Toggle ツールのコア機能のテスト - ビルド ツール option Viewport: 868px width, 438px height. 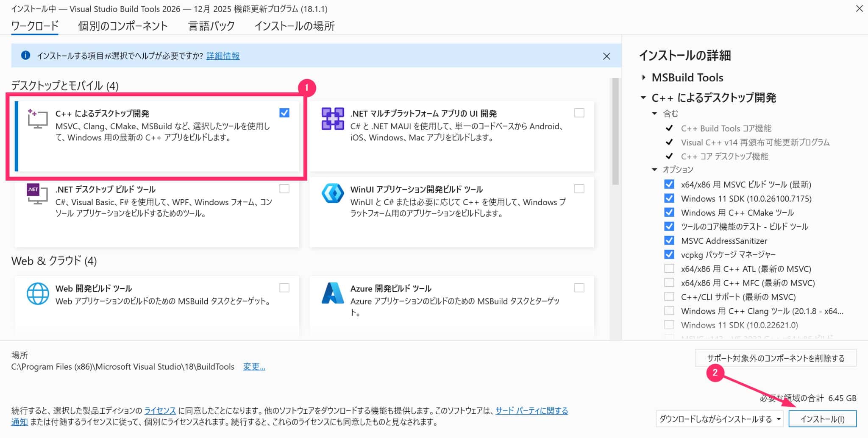(x=669, y=226)
